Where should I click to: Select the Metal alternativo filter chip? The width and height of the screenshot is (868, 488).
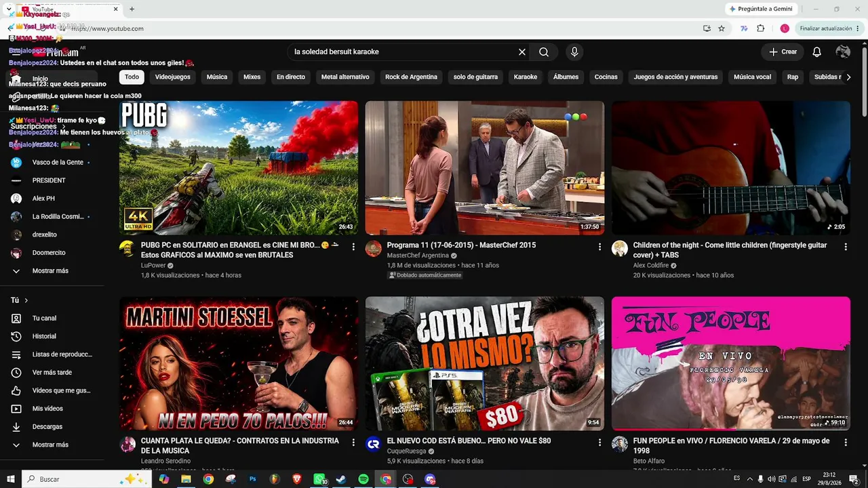[345, 77]
